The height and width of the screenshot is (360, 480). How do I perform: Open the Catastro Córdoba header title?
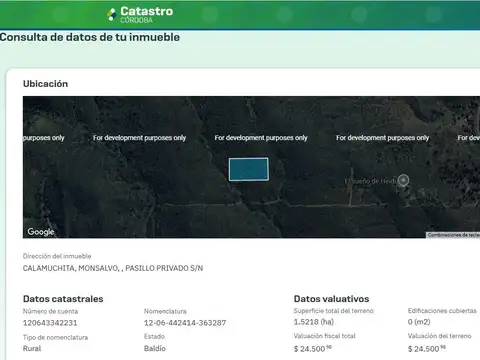pyautogui.click(x=146, y=15)
